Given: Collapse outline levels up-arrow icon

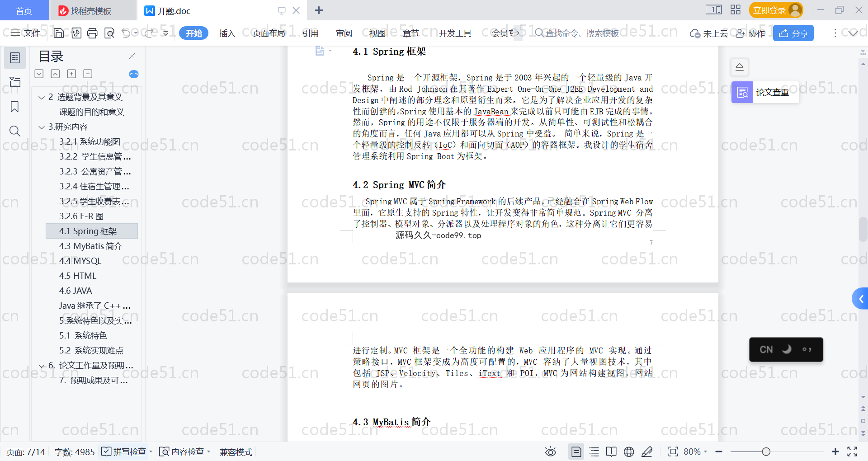Looking at the screenshot, I should (55, 74).
